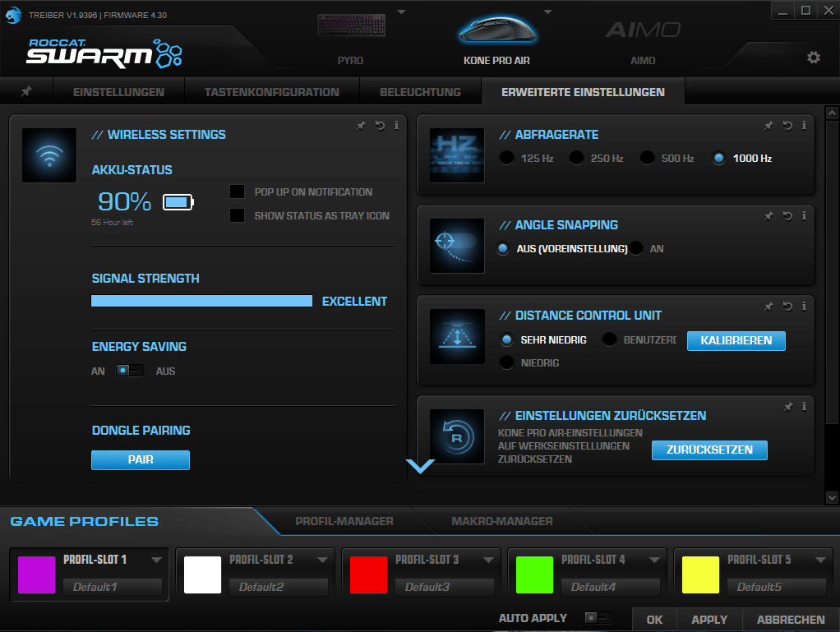The image size is (840, 632).
Task: Pin the Wireless Settings panel
Action: pyautogui.click(x=360, y=126)
